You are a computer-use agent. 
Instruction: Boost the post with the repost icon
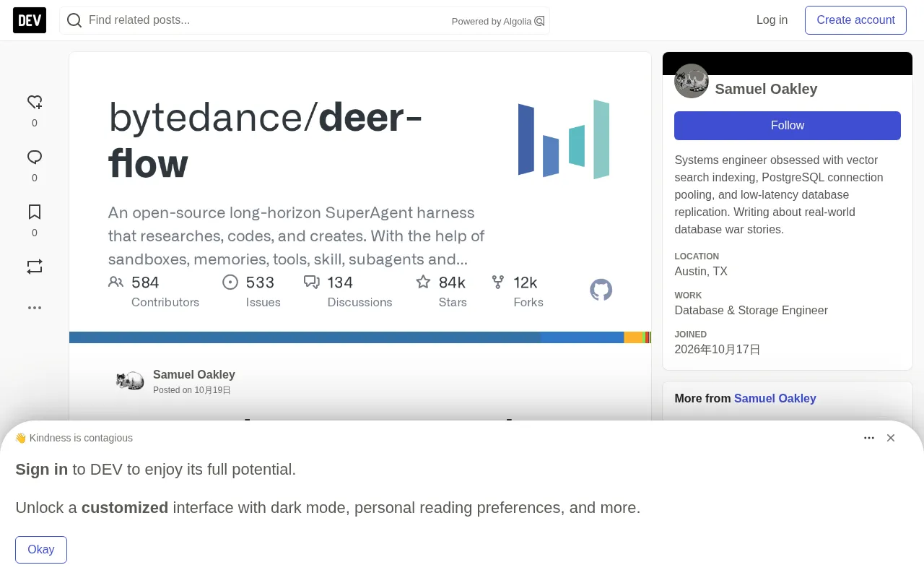pyautogui.click(x=35, y=267)
